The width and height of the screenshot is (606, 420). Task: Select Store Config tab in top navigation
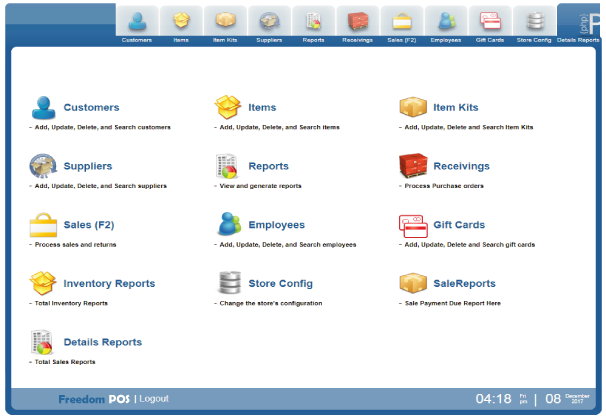pos(533,24)
